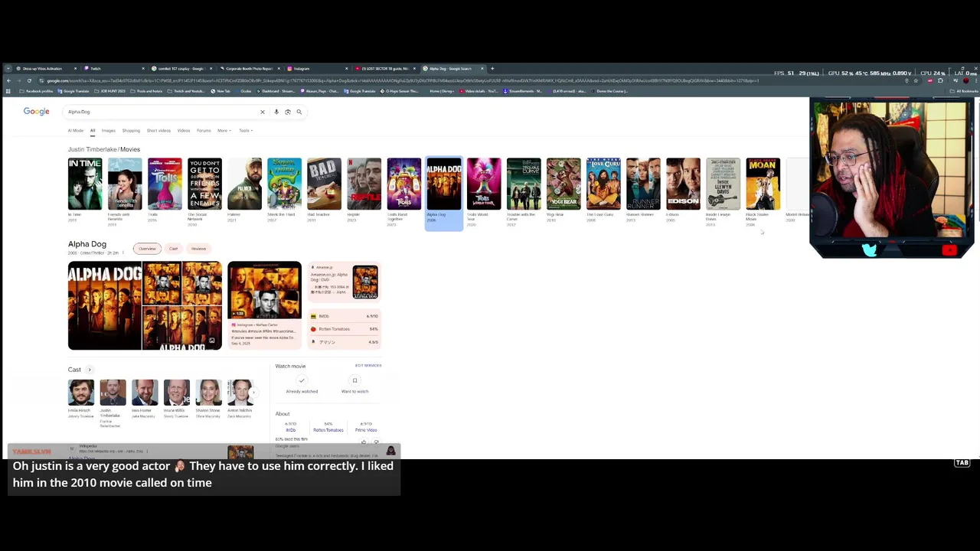The width and height of the screenshot is (980, 551).
Task: Click the thumbs up like icon
Action: pyautogui.click(x=364, y=442)
